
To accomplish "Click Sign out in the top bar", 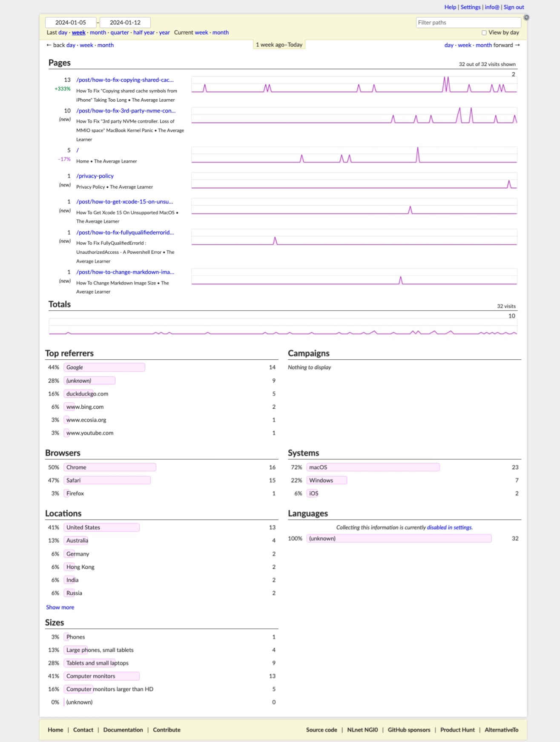I will [x=514, y=7].
